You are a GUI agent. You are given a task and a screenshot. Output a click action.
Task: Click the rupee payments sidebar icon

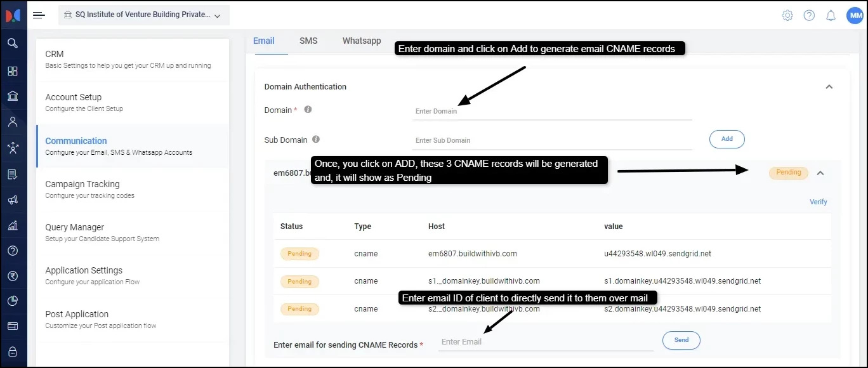(x=13, y=276)
